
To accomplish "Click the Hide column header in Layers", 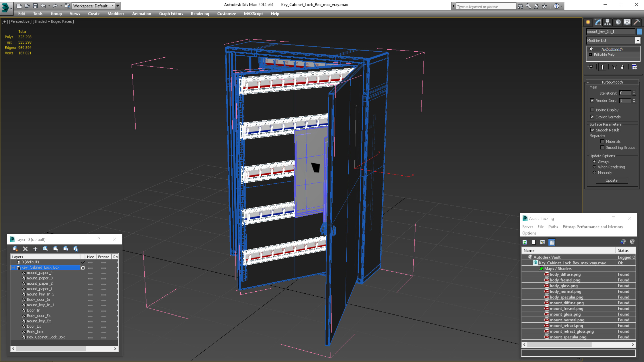I will pos(91,257).
